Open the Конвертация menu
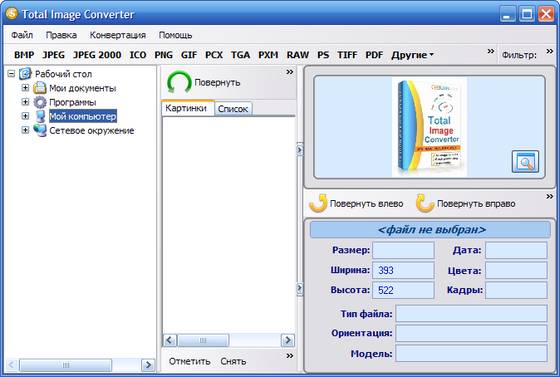 pos(118,35)
